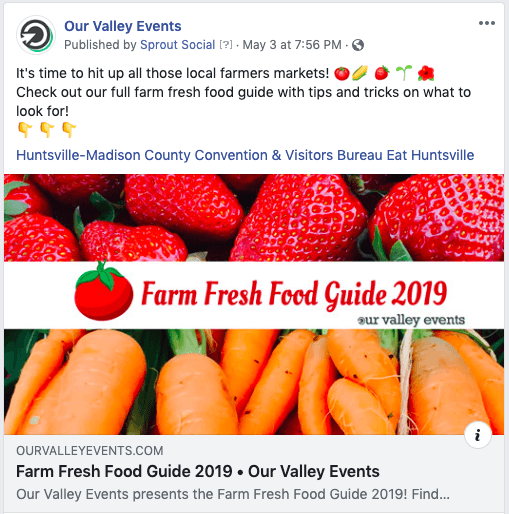This screenshot has width=509, height=514.
Task: Click the globe public audience icon
Action: pos(358,45)
